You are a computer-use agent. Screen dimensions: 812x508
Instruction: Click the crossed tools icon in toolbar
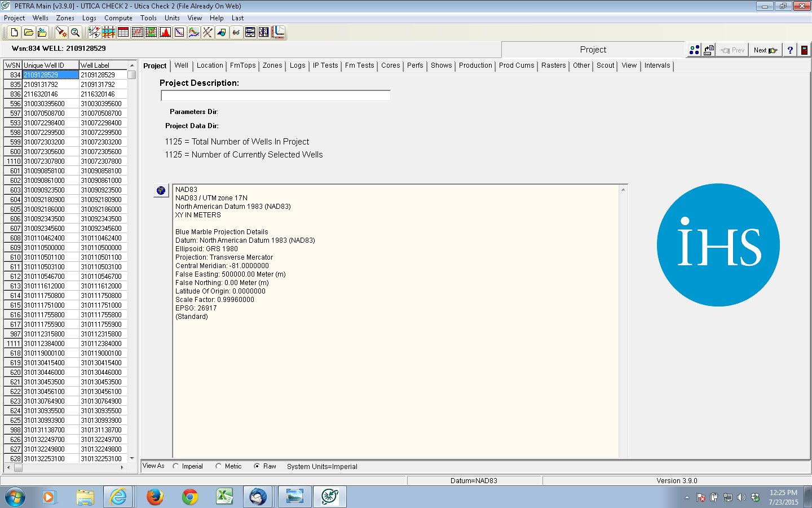[x=208, y=32]
